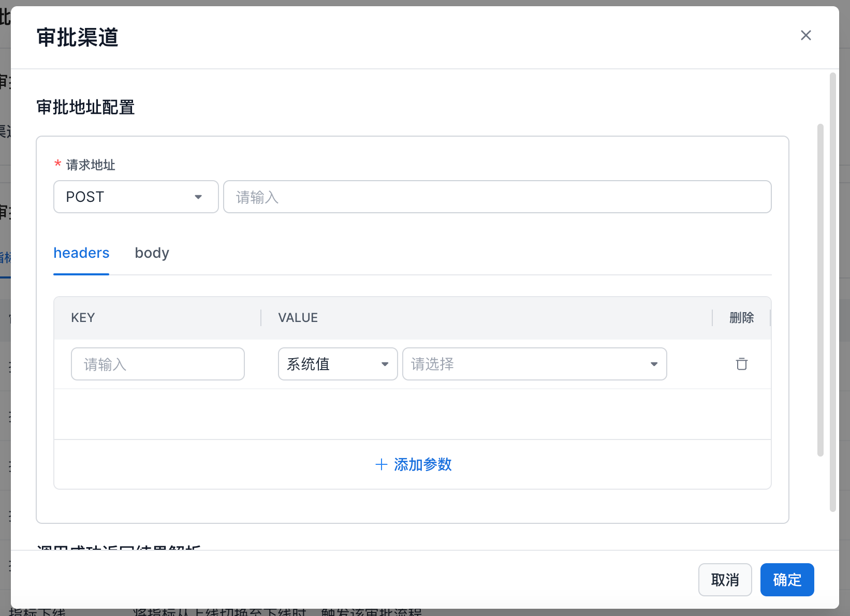This screenshot has height=616, width=850.
Task: Click the KEY text input in the row
Action: [157, 364]
